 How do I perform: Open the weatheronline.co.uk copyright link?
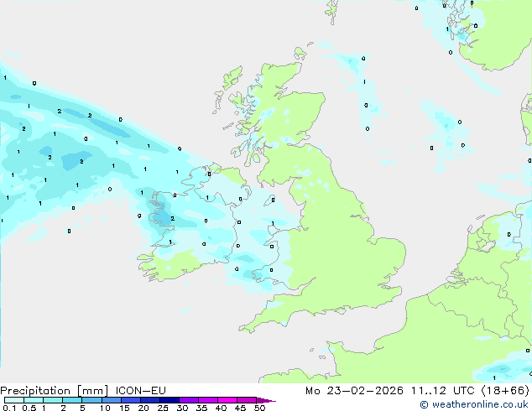pyautogui.click(x=474, y=404)
